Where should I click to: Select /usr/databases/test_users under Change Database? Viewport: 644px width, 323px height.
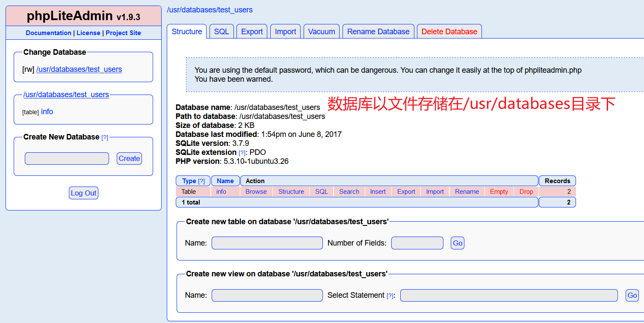coord(79,69)
